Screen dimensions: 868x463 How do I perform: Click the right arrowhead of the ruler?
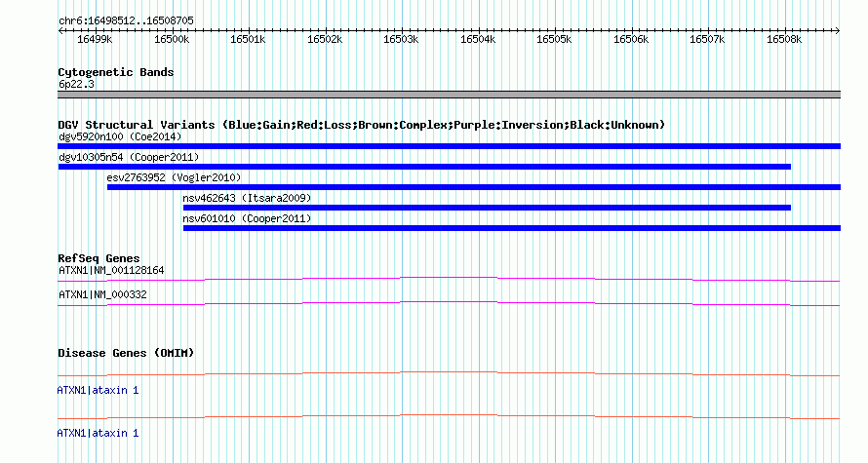pos(837,31)
